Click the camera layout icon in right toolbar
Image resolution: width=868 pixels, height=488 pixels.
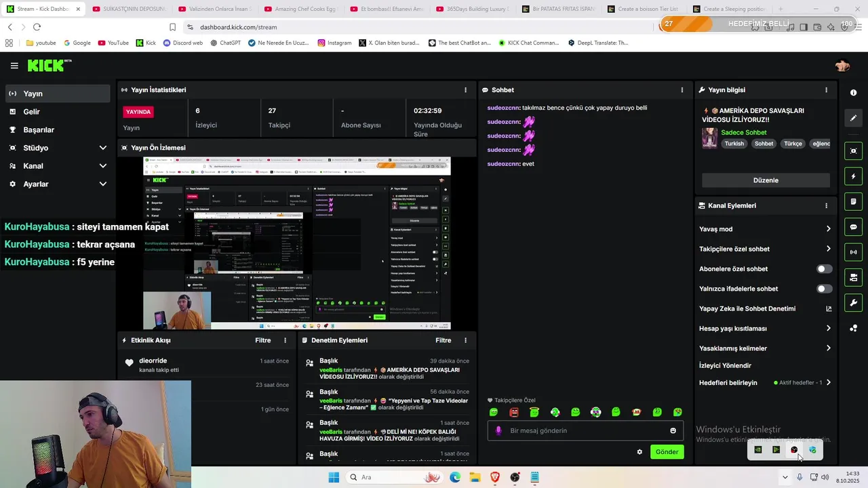pos(853,277)
